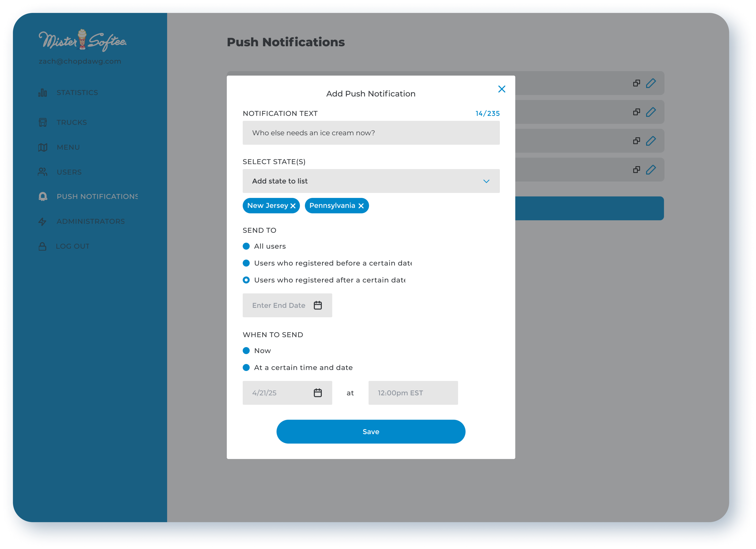Click the chevron arrow in state dropdown
The height and width of the screenshot is (549, 756).
486,181
